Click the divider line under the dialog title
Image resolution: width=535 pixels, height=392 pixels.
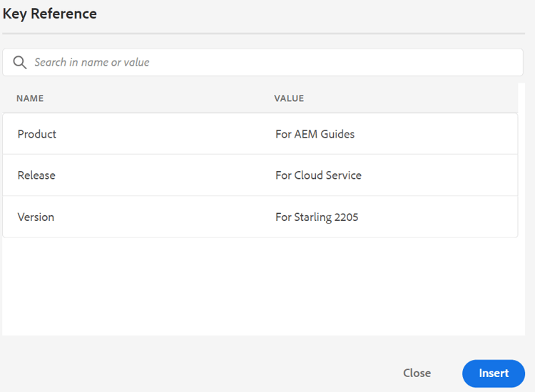tap(264, 33)
